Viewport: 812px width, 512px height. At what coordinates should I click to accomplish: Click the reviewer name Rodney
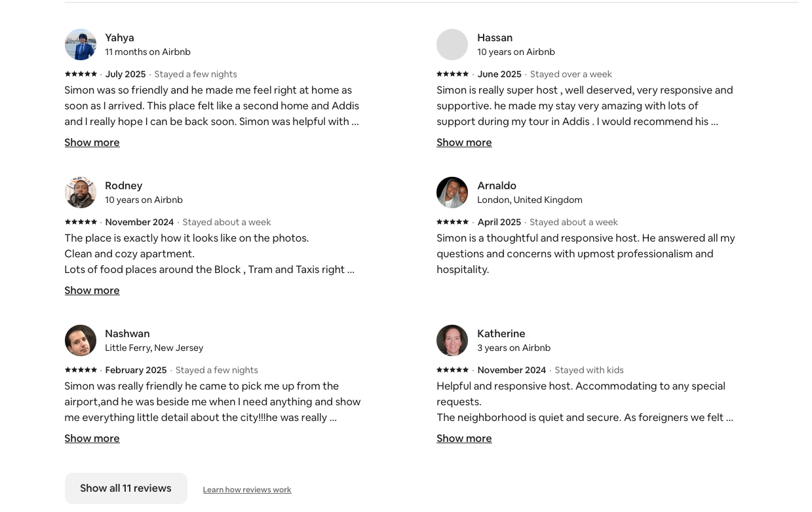[123, 186]
